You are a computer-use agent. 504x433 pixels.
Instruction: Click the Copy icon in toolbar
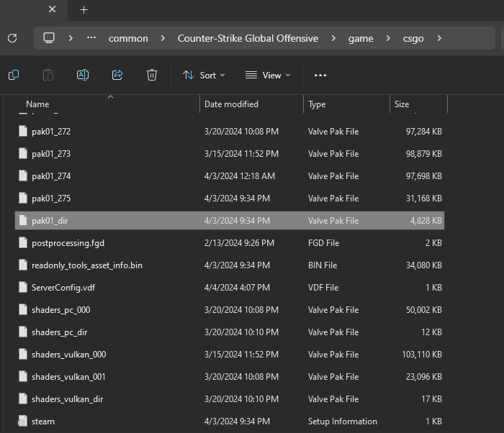point(13,75)
